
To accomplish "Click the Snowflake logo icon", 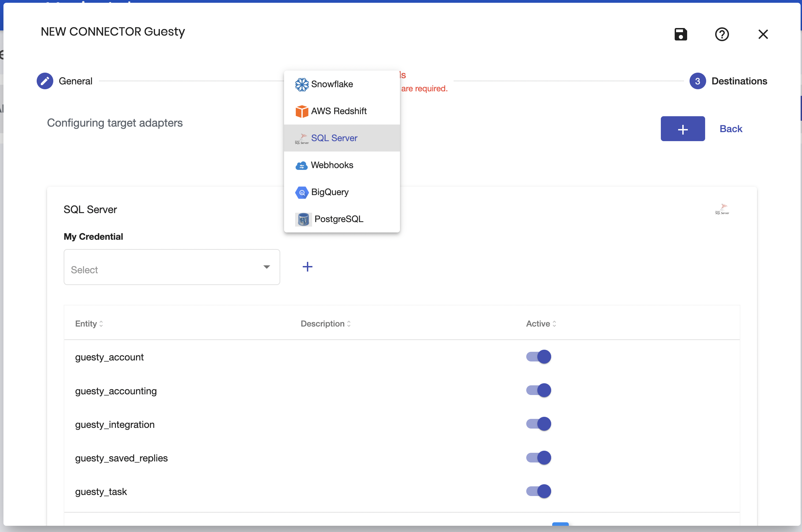I will [302, 84].
